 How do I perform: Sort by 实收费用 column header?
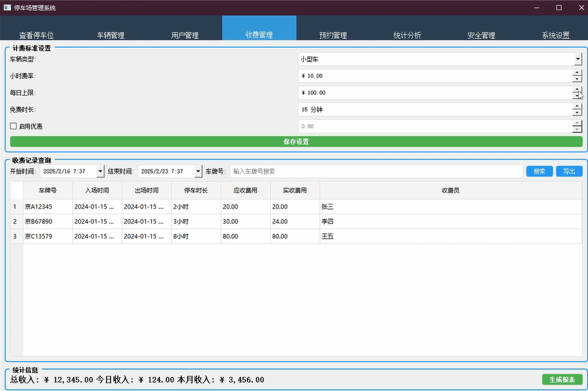click(295, 190)
